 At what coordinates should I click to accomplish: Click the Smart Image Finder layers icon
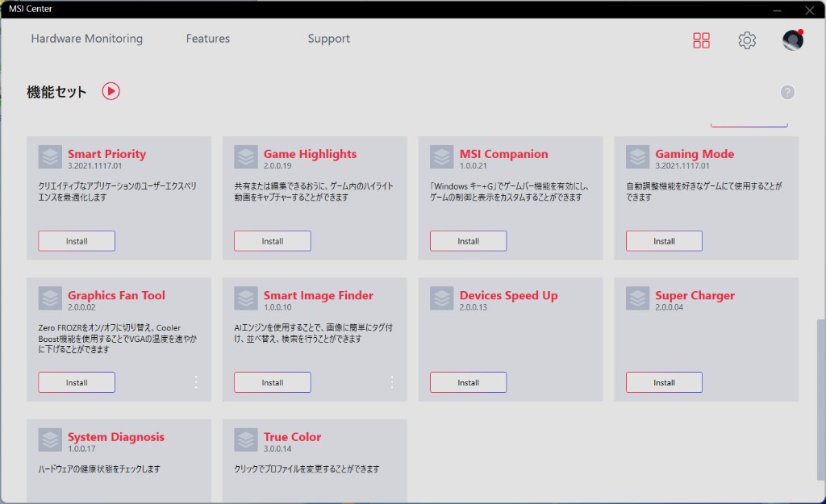click(246, 298)
